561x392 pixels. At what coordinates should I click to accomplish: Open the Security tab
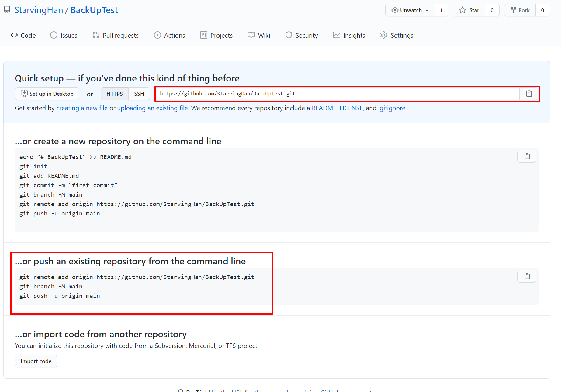click(302, 35)
